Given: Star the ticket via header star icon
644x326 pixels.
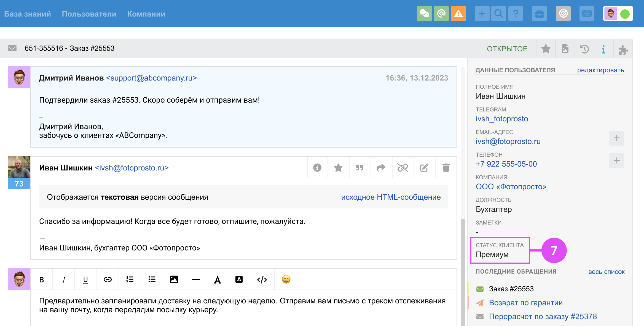Looking at the screenshot, I should (546, 49).
